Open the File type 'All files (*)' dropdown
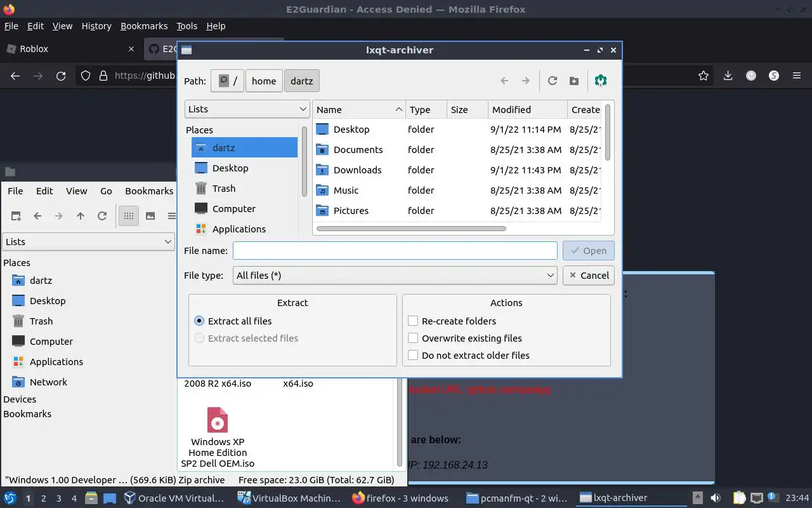This screenshot has width=812, height=508. [x=395, y=276]
